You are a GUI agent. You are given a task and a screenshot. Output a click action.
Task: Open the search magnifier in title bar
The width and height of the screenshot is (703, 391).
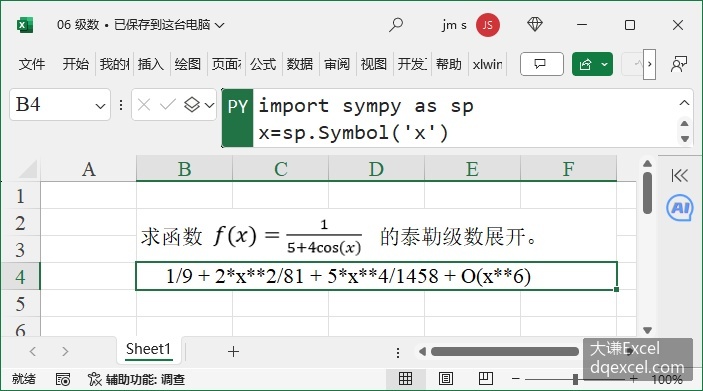click(395, 25)
